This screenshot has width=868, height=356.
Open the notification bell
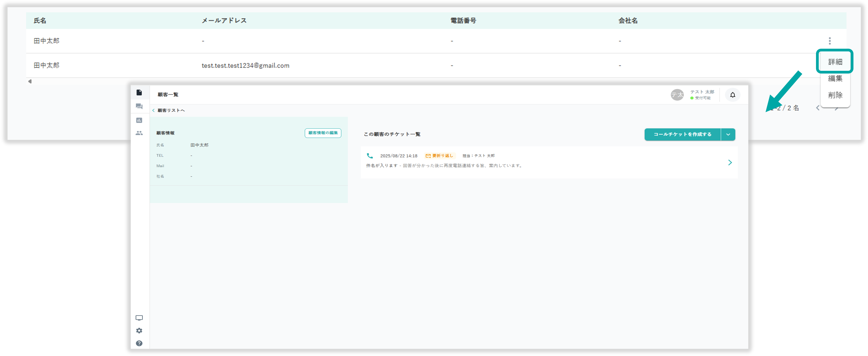tap(733, 95)
